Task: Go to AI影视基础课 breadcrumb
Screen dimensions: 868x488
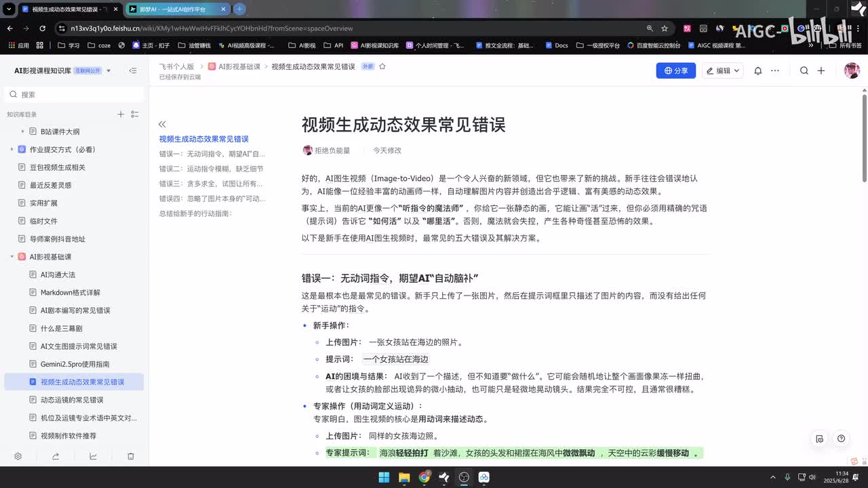Action: point(234,66)
